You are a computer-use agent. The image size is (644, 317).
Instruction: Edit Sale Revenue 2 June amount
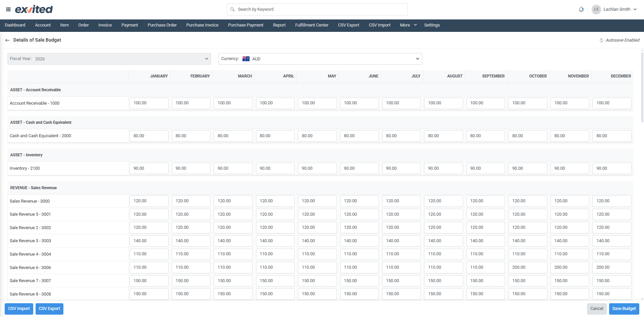(x=360, y=227)
